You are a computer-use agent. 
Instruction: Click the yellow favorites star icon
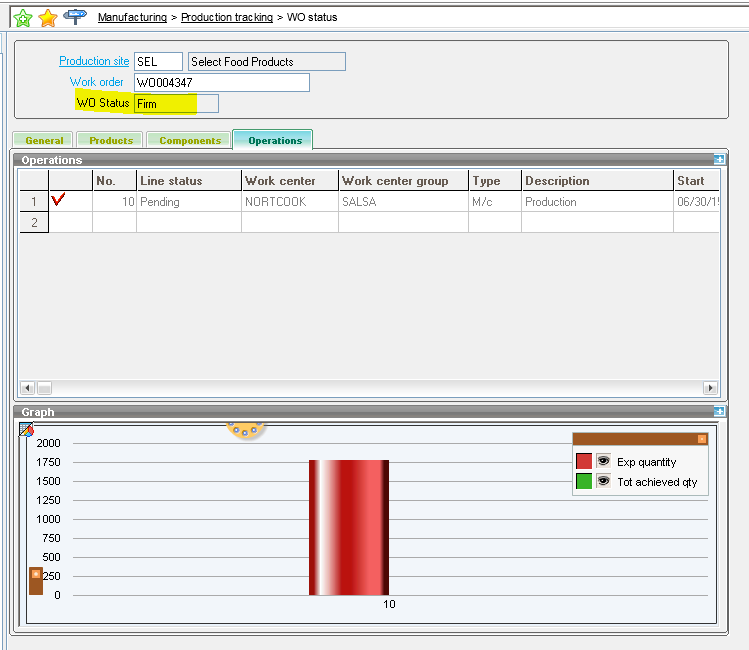point(47,17)
